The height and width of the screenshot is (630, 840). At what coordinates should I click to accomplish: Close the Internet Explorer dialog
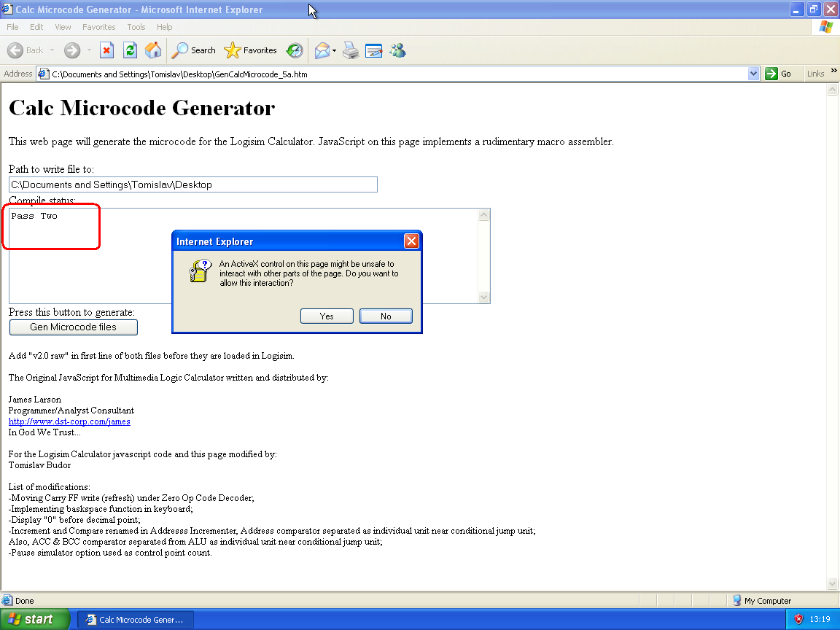[x=411, y=241]
